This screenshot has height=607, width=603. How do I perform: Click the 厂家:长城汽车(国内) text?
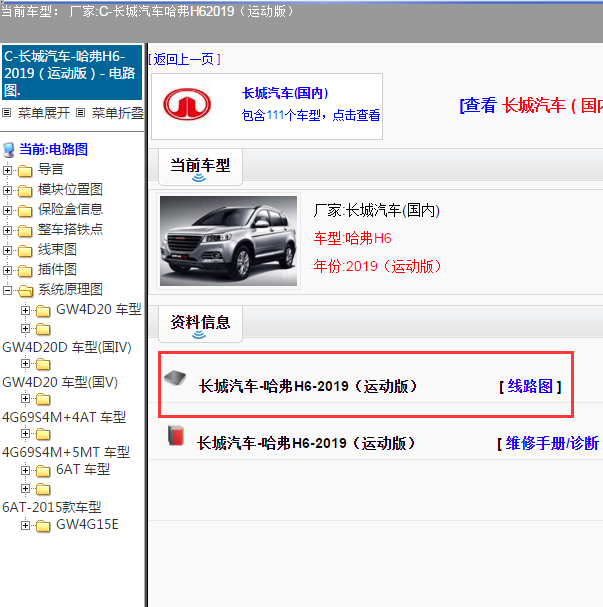coord(377,211)
